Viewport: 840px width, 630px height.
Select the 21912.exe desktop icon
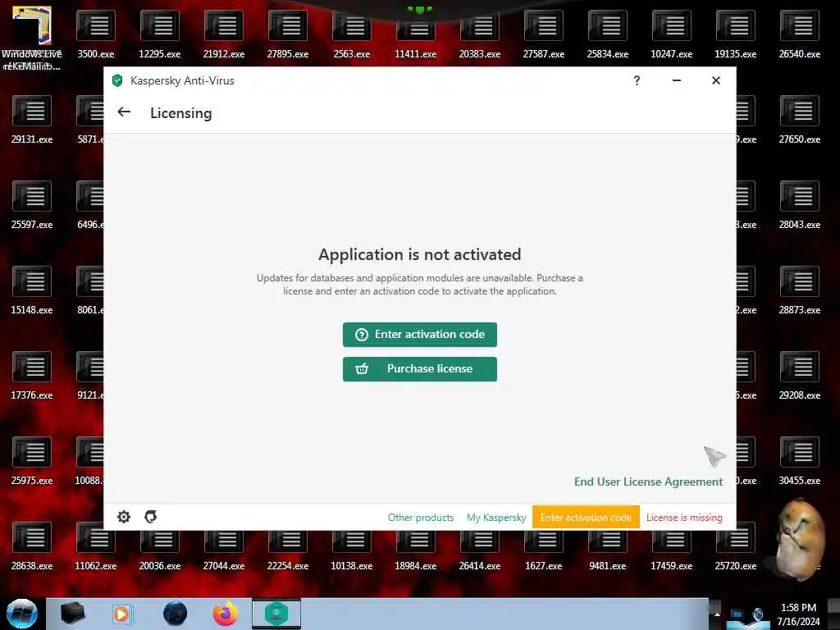[x=223, y=34]
